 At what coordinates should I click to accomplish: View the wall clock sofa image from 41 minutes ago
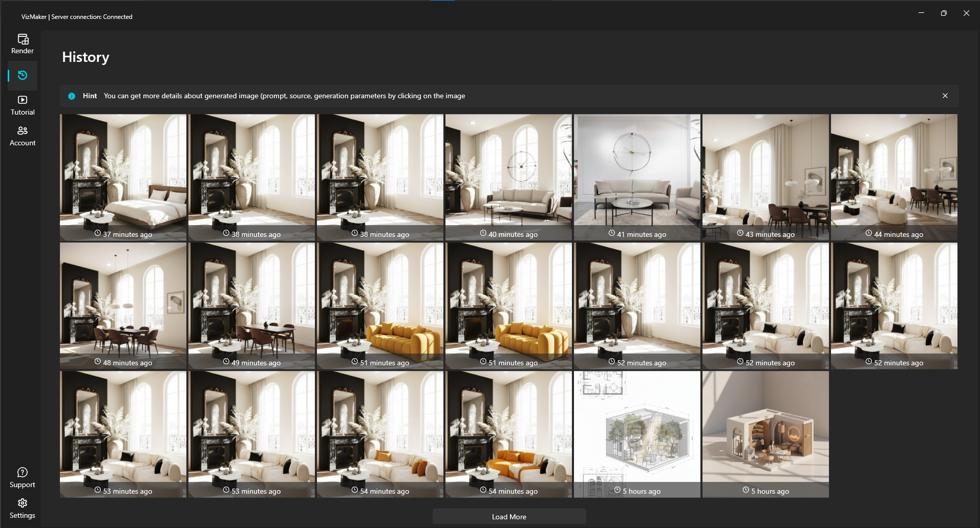[x=636, y=174]
